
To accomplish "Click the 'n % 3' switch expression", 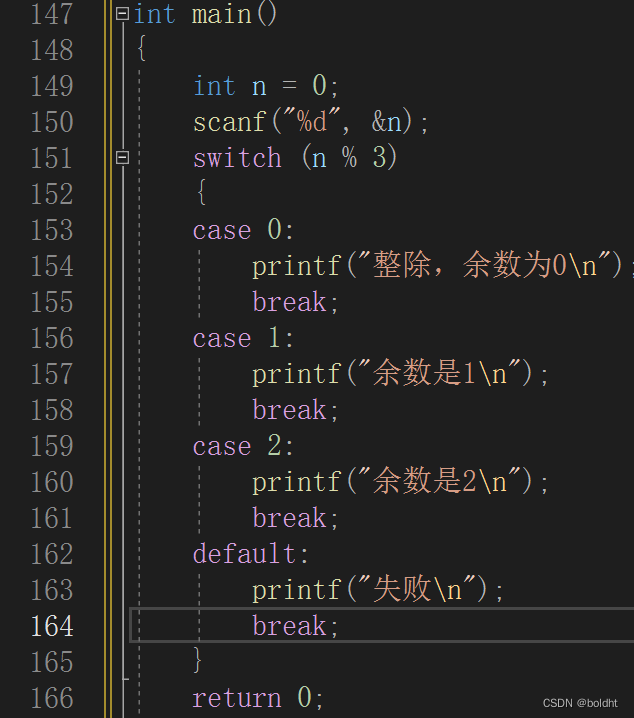I will (350, 158).
